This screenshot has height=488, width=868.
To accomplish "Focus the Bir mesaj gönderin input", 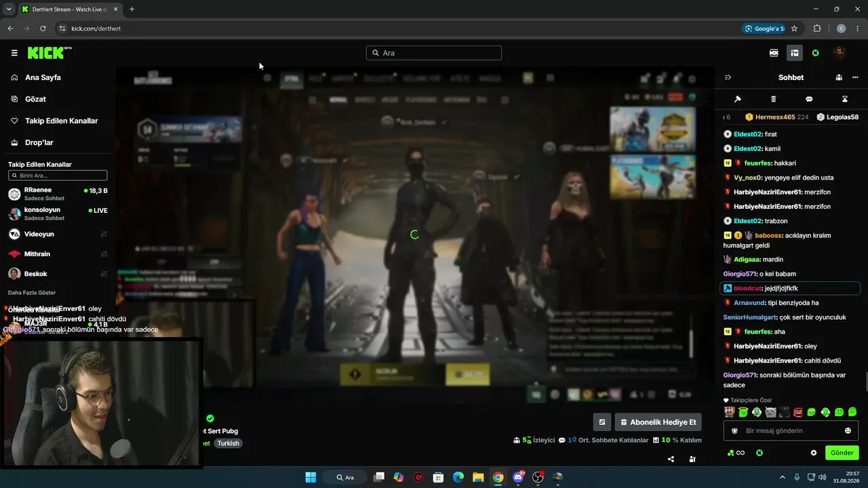I will click(x=791, y=430).
